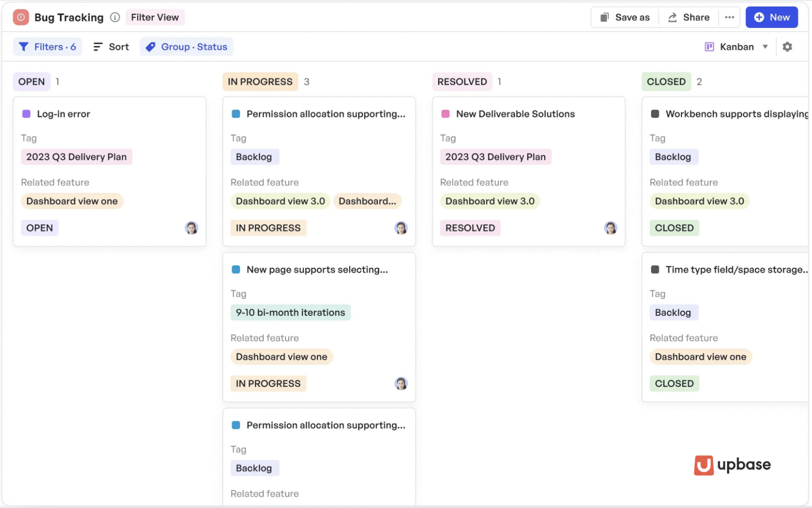Click the blue New button
Viewport: 812px width, 508px height.
pos(772,17)
